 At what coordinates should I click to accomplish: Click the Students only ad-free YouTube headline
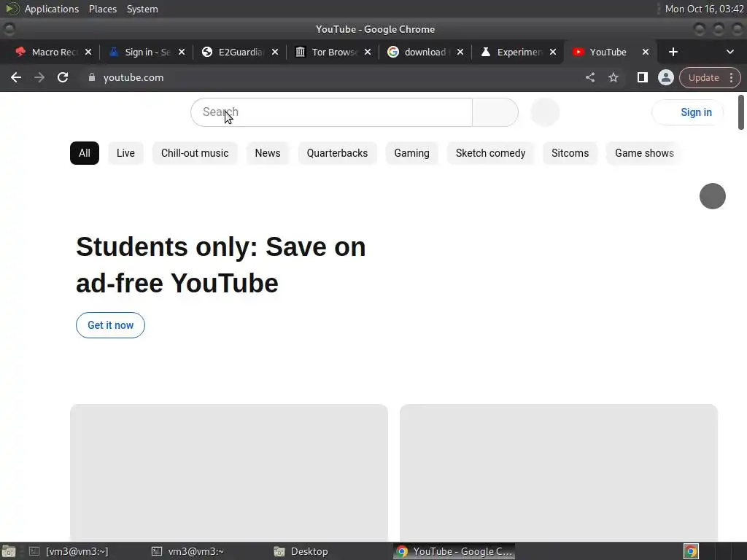pyautogui.click(x=220, y=265)
